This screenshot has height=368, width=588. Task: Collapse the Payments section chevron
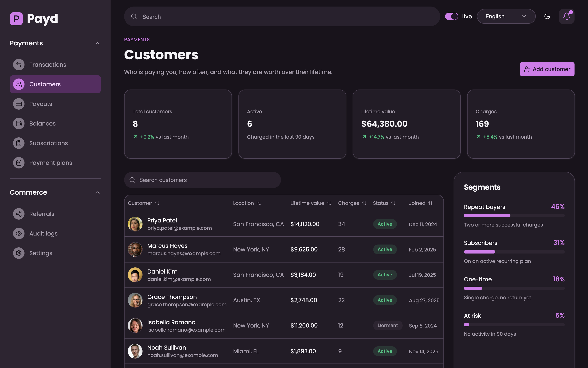coord(98,43)
